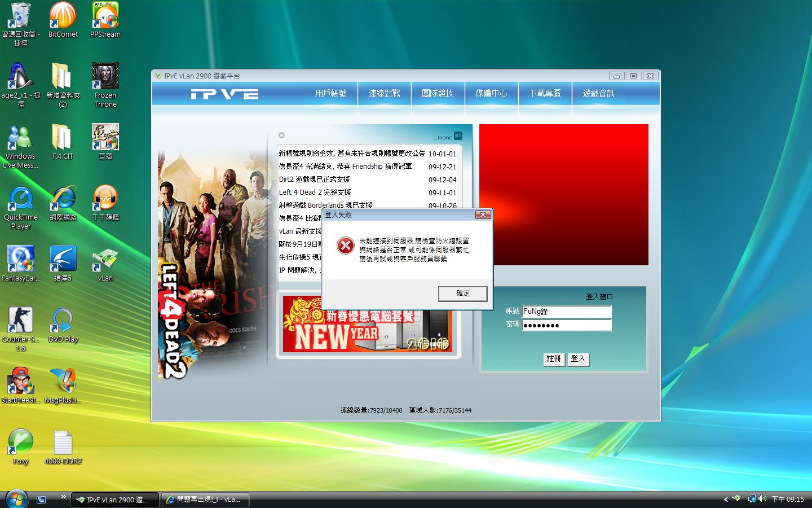Open news item 射擊遊戲 Borderlands 現已支援

[325, 205]
